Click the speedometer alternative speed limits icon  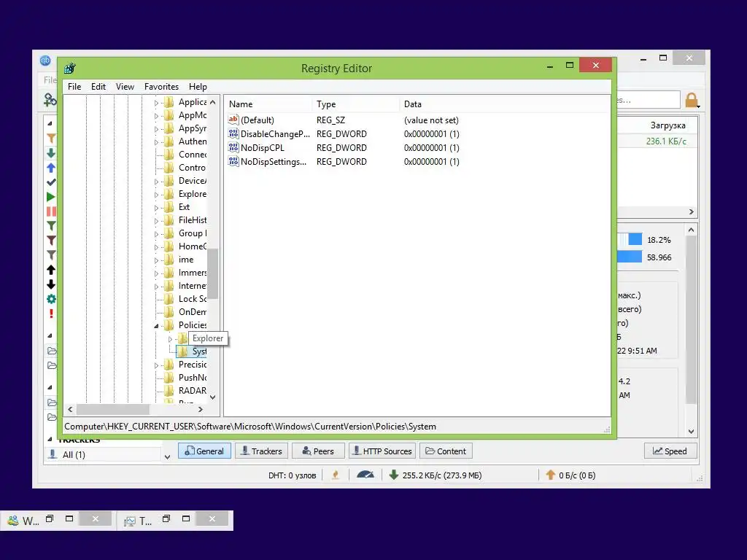(365, 475)
